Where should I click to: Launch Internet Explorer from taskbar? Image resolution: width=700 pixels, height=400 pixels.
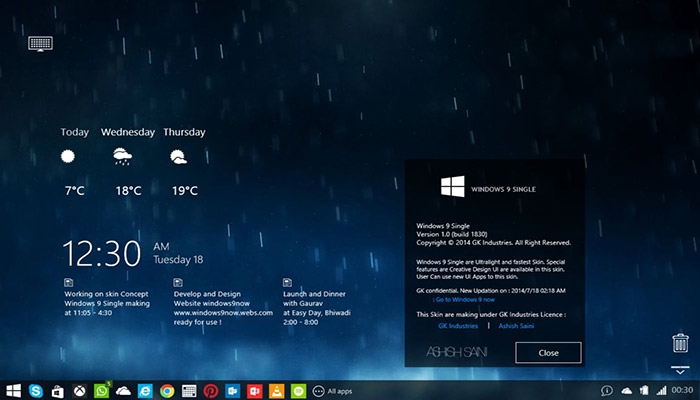(145, 391)
